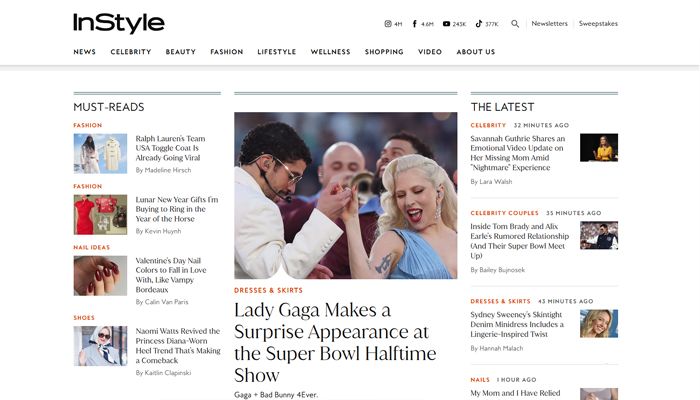The height and width of the screenshot is (400, 700).
Task: Open InStyle's YouTube channel icon
Action: pyautogui.click(x=446, y=24)
